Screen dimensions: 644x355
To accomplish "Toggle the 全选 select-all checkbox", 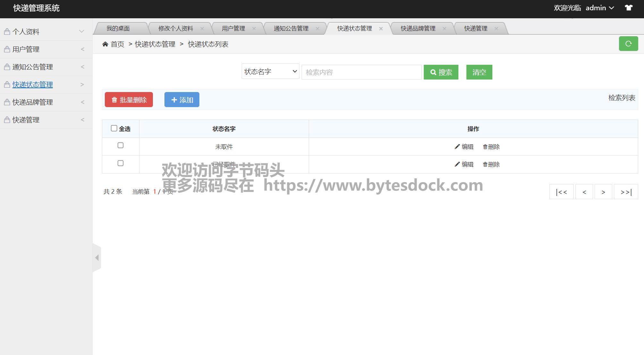I will pos(114,128).
